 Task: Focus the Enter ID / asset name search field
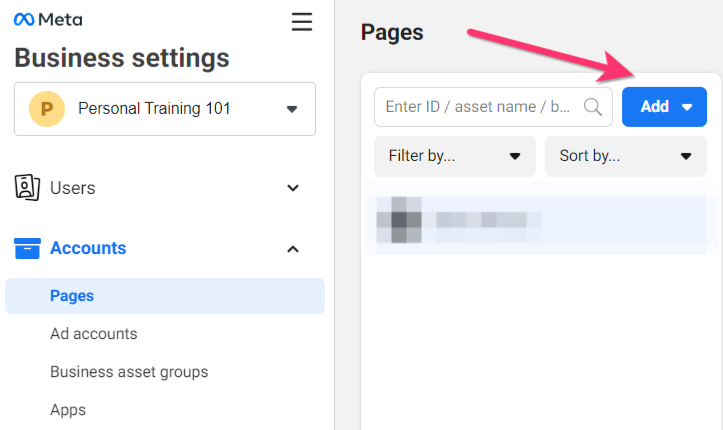[x=493, y=107]
